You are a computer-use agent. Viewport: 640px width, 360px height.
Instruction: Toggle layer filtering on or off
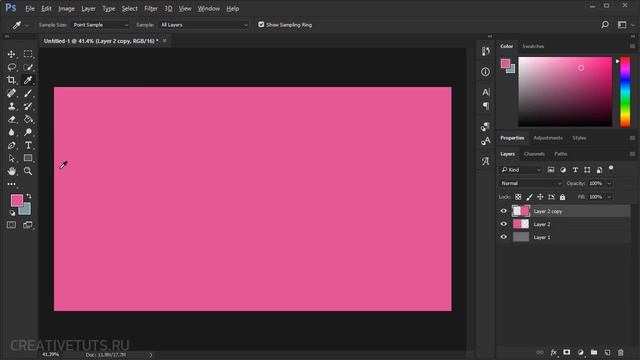point(611,168)
